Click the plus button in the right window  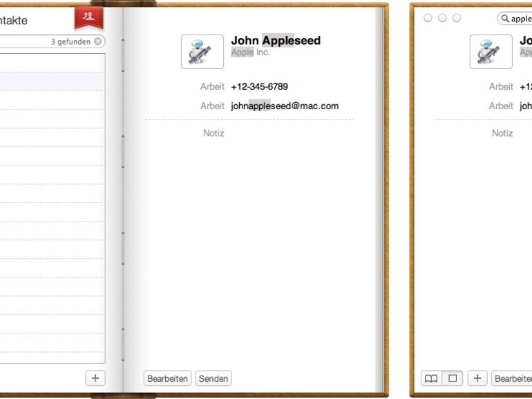(477, 378)
